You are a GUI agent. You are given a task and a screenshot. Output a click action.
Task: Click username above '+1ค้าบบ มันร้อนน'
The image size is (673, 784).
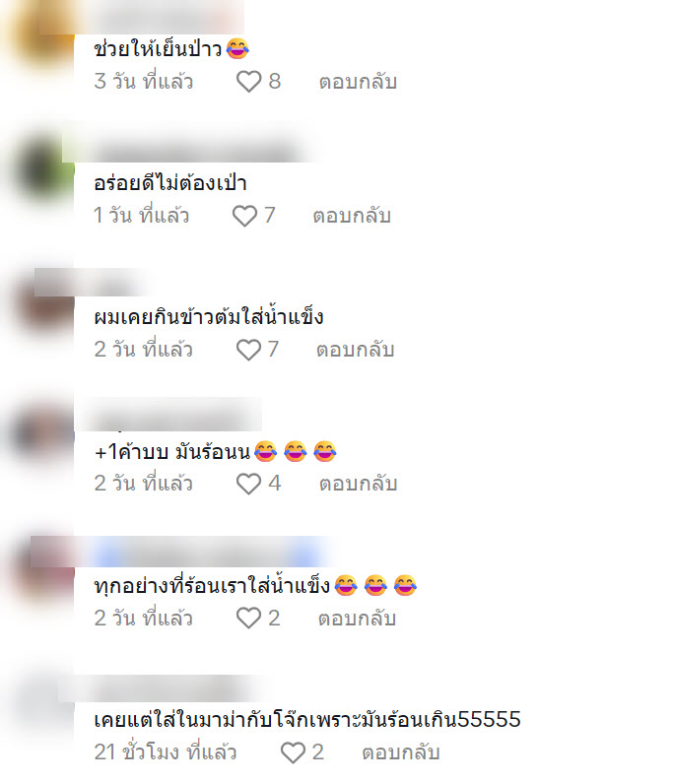(168, 415)
